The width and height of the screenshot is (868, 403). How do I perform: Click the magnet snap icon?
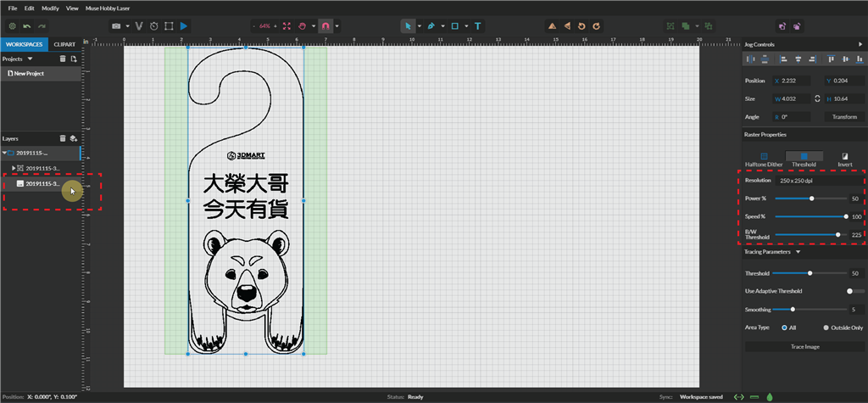click(x=325, y=26)
